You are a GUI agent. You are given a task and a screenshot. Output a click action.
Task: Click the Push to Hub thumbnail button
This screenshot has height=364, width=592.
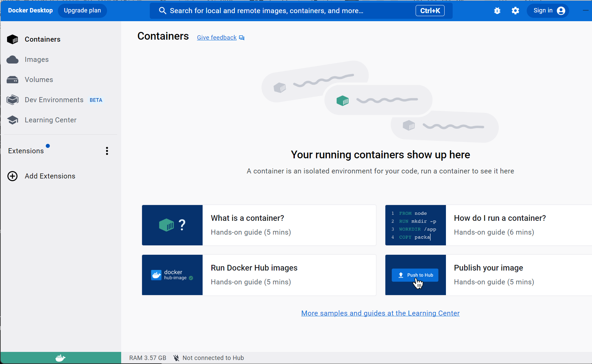(x=415, y=275)
